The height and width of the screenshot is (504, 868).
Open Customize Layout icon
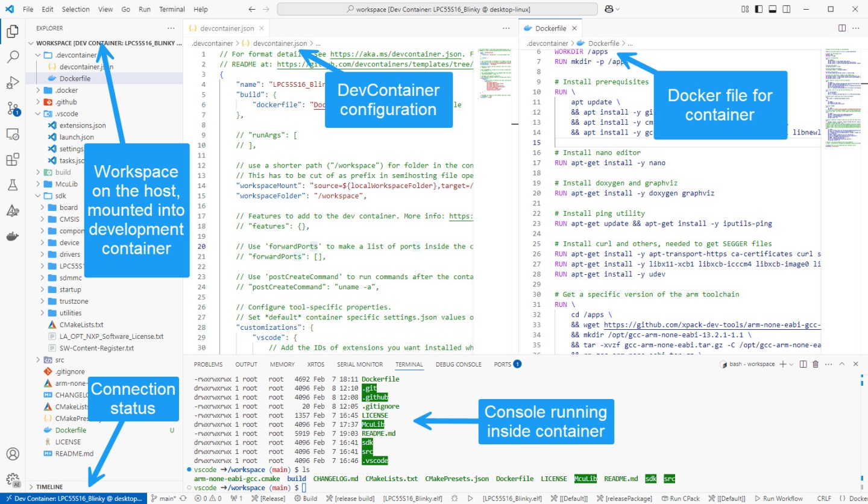coord(746,9)
